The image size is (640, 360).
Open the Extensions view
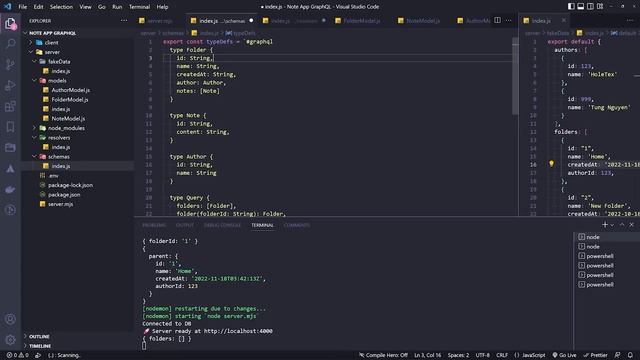coord(10,106)
